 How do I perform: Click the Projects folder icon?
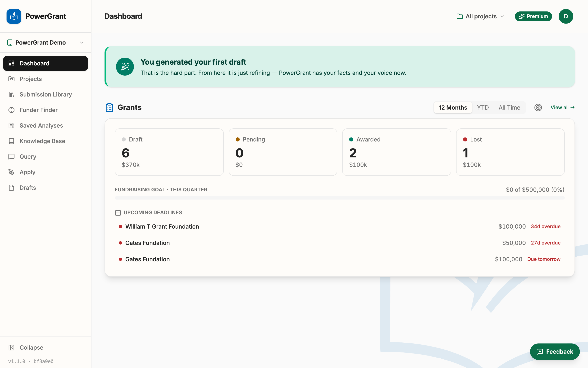coord(11,79)
